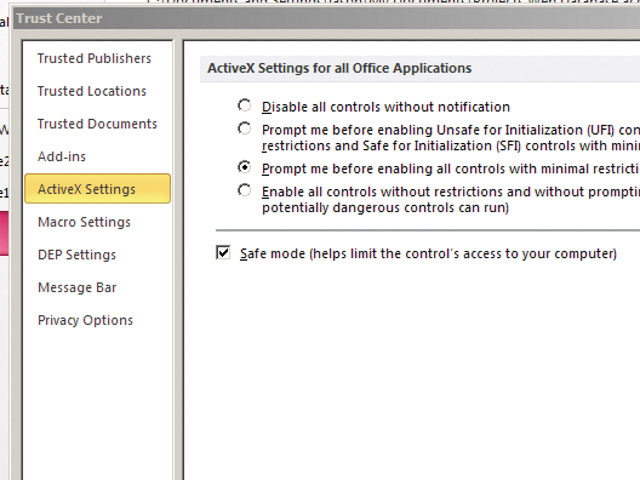Click the ActiveX Settings for all Office Applications heading

pyautogui.click(x=340, y=68)
